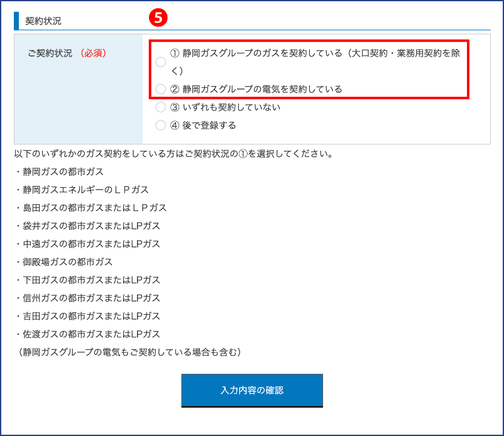The height and width of the screenshot is (436, 504).
Task: Click the list item 静岡ガスの都市ガス
Action: tap(59, 172)
